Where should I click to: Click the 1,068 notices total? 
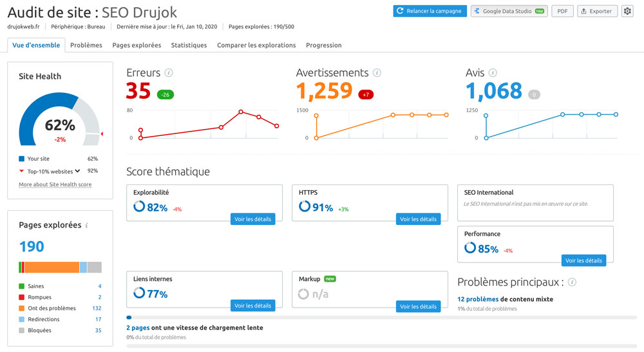coord(494,91)
